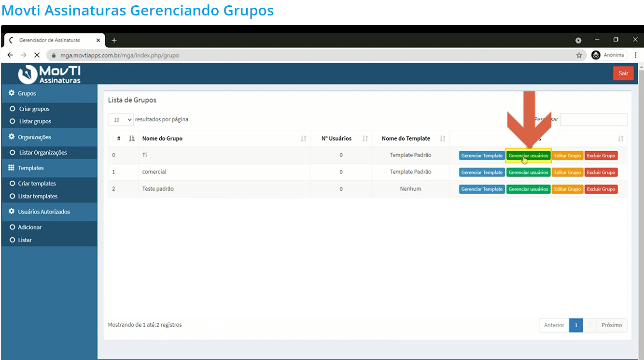The width and height of the screenshot is (644, 360).
Task: Stop page loading with the X button
Action: click(37, 55)
